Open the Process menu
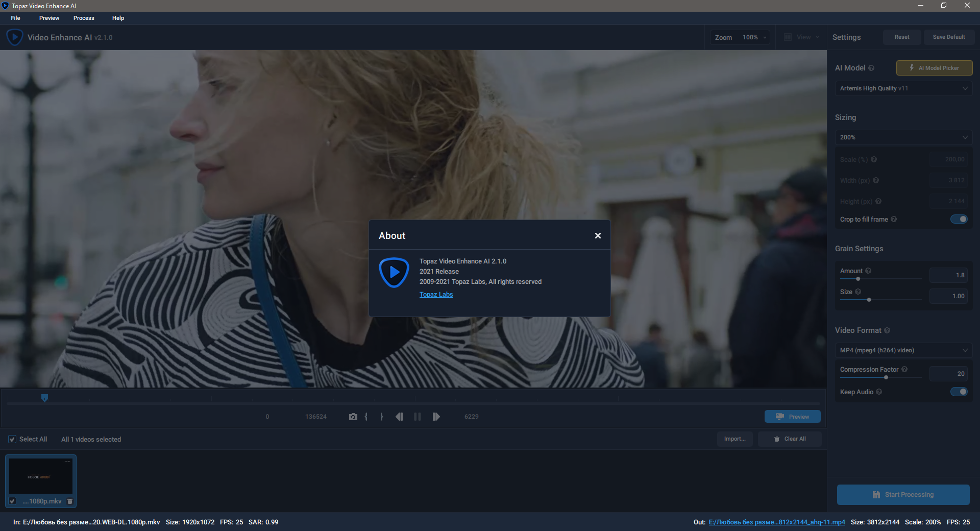Image resolution: width=980 pixels, height=531 pixels. pyautogui.click(x=84, y=18)
